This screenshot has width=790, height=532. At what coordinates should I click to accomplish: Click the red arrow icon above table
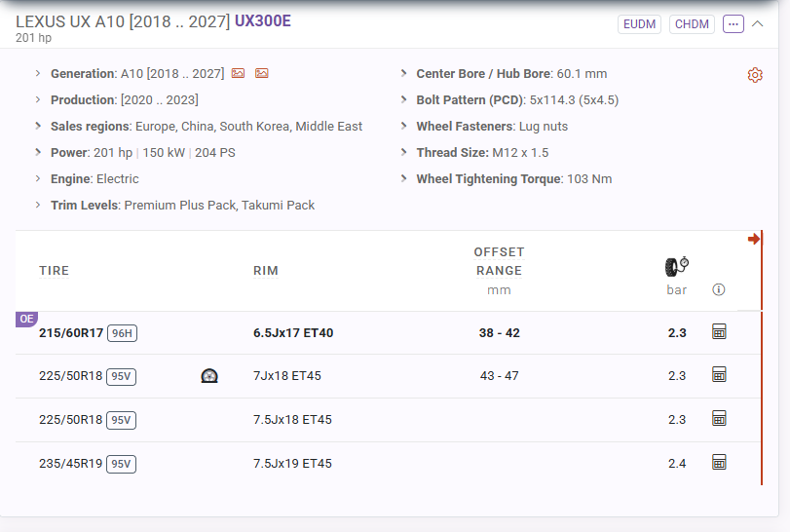click(753, 239)
